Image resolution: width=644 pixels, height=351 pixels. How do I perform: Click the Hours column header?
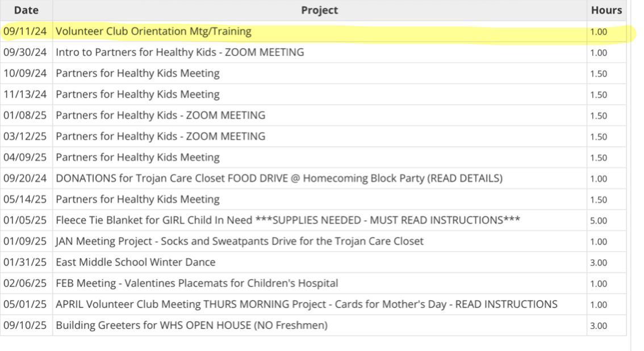[x=606, y=10]
